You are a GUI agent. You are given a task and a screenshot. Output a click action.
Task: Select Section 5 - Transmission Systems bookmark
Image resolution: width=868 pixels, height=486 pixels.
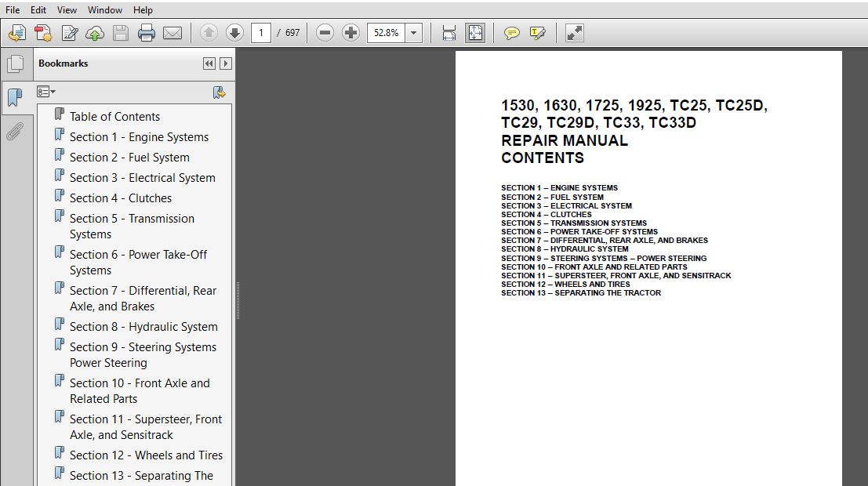click(x=132, y=227)
